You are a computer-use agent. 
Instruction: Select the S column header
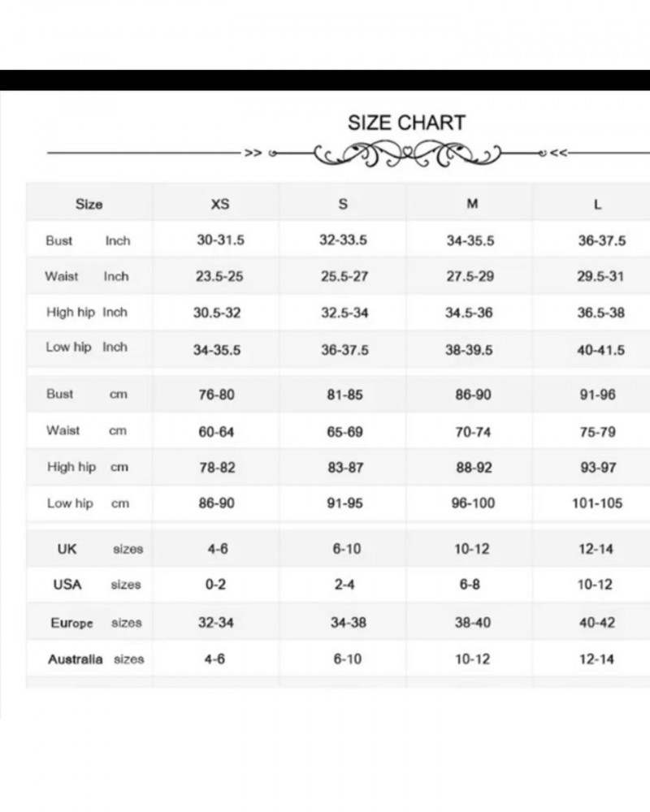point(344,205)
